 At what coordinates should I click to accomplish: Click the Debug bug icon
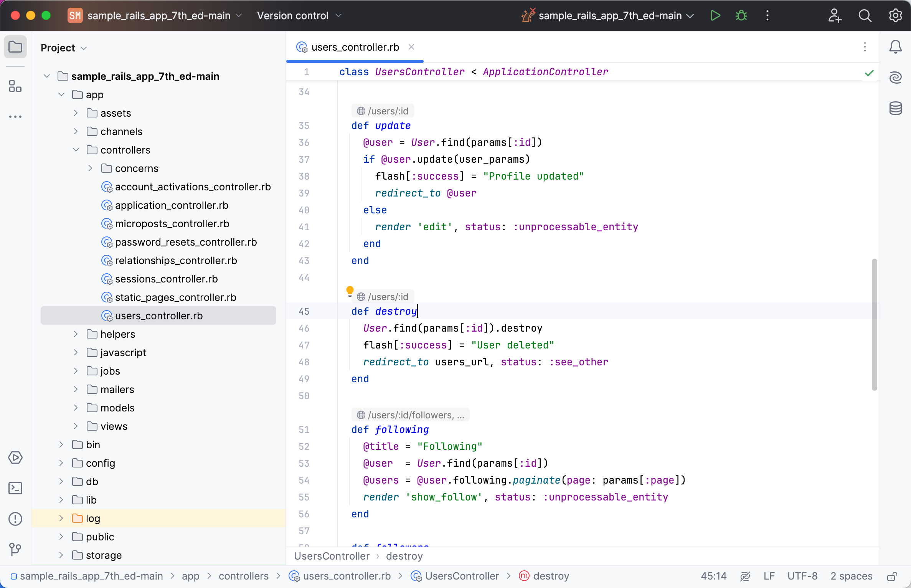click(741, 16)
